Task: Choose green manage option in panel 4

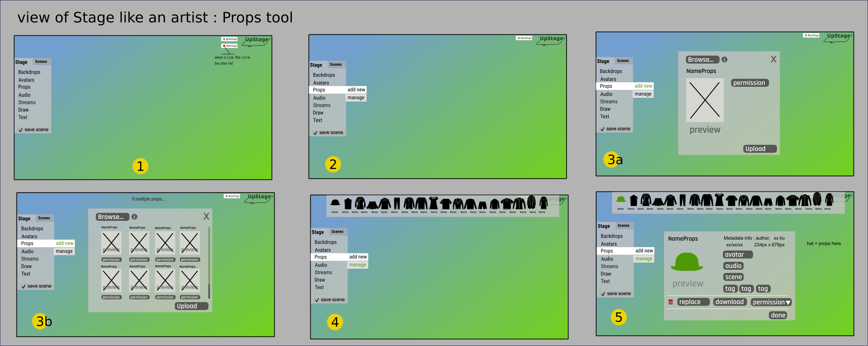Action: coord(357,265)
